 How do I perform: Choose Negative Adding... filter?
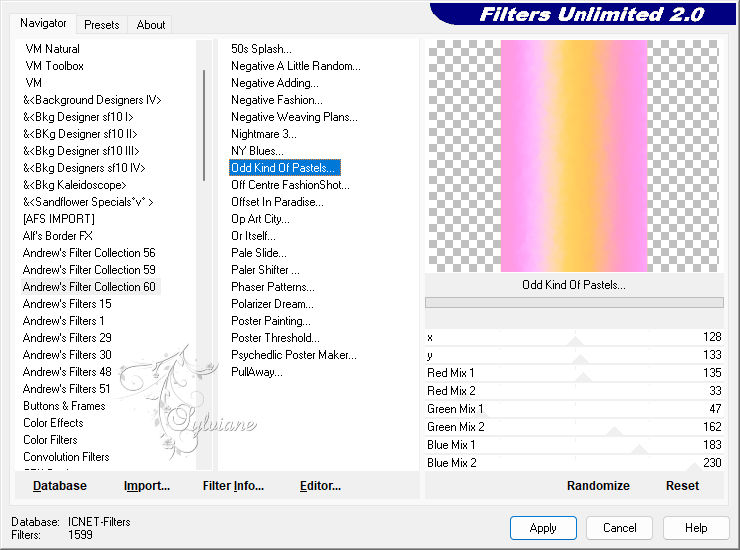pos(275,83)
